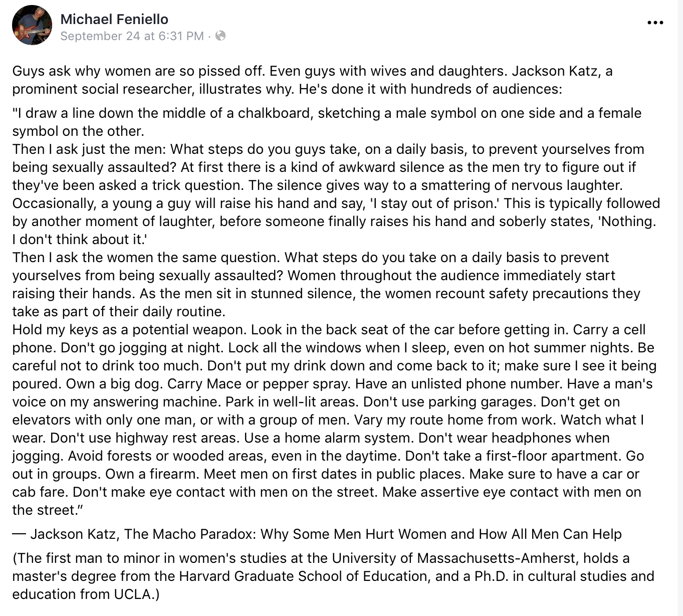This screenshot has height=616, width=683.
Task: Open the September 24 at 6:31 PM timestamp
Action: (132, 36)
